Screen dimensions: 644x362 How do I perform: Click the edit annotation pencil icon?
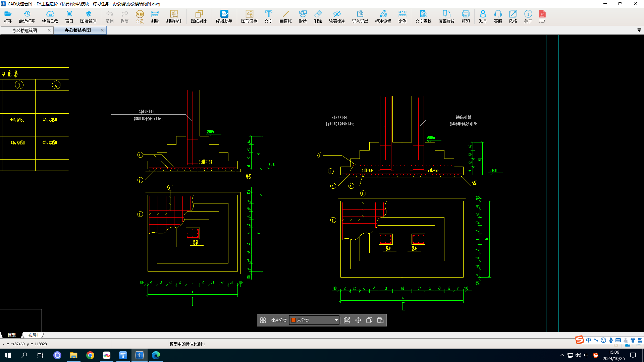click(x=347, y=320)
